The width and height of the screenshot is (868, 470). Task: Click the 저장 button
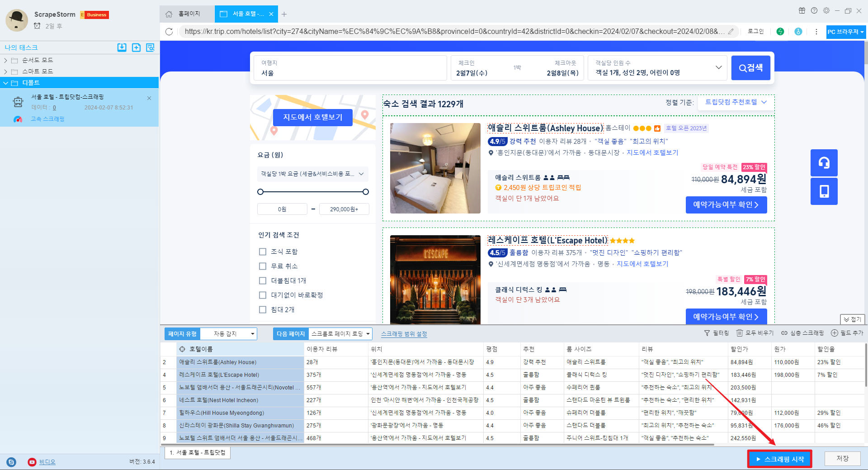pyautogui.click(x=842, y=459)
